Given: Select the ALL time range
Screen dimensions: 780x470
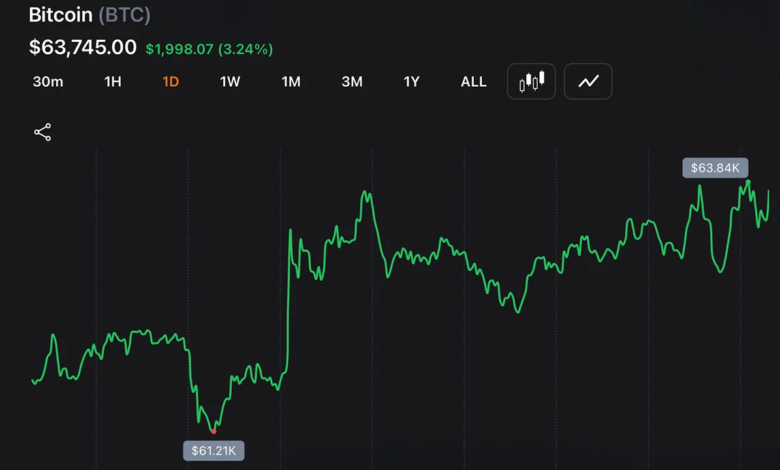Looking at the screenshot, I should point(474,82).
